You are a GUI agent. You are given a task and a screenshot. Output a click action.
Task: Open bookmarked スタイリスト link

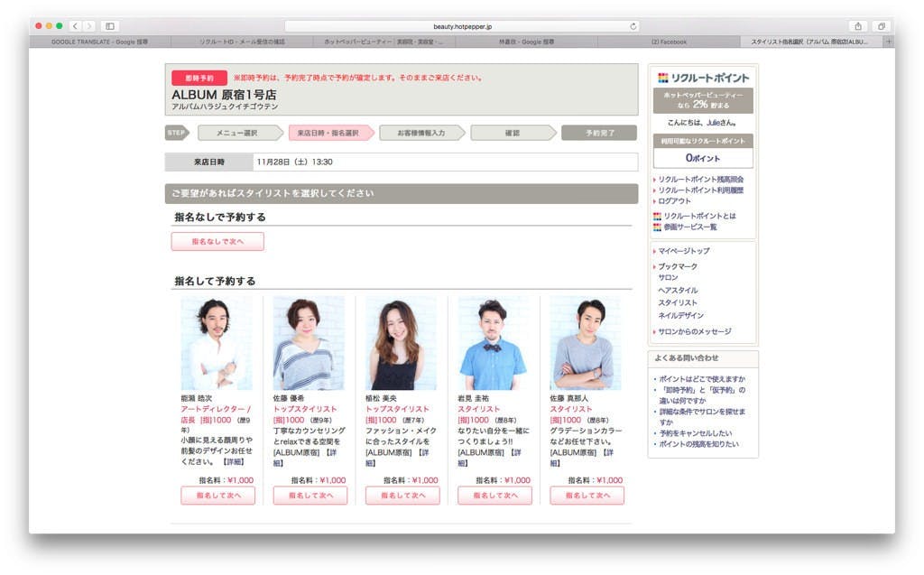(678, 302)
